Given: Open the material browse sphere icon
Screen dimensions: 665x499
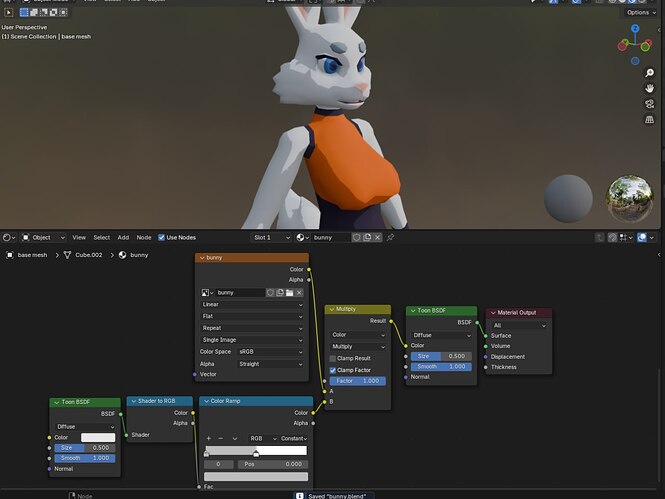Looking at the screenshot, I should [x=302, y=237].
